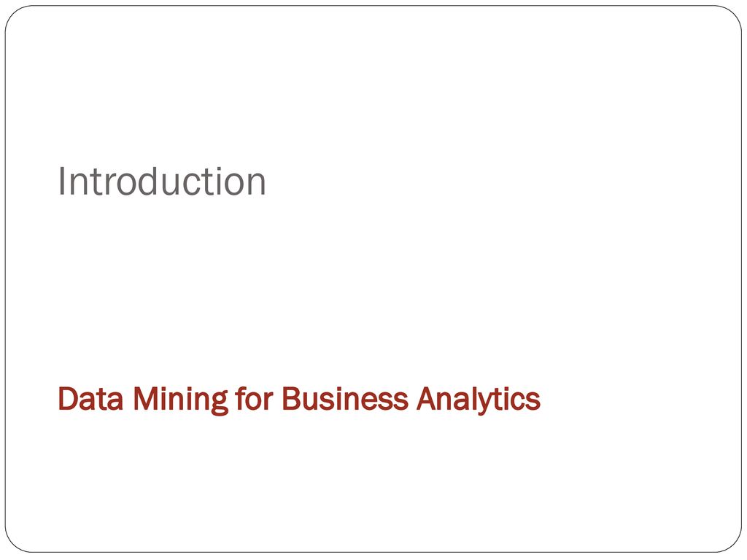Select the Data Mining for Business Analytics subtitle
The width and height of the screenshot is (747, 560).
pyautogui.click(x=299, y=400)
